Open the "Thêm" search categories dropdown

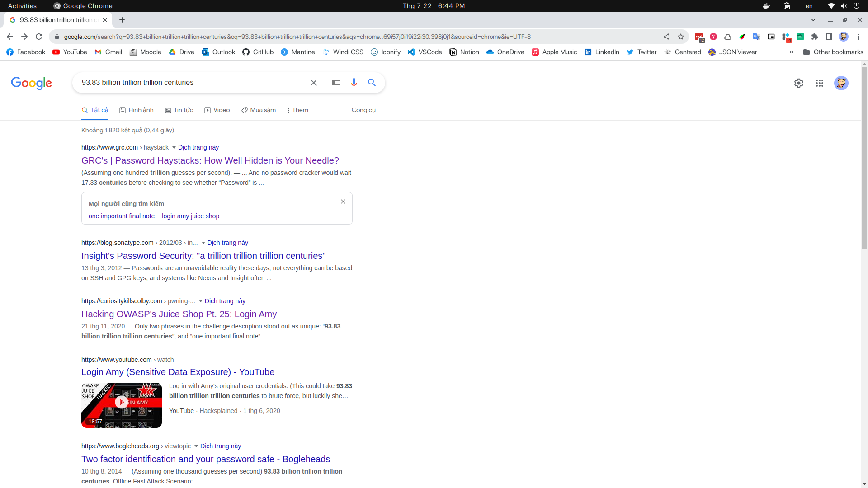tap(297, 110)
